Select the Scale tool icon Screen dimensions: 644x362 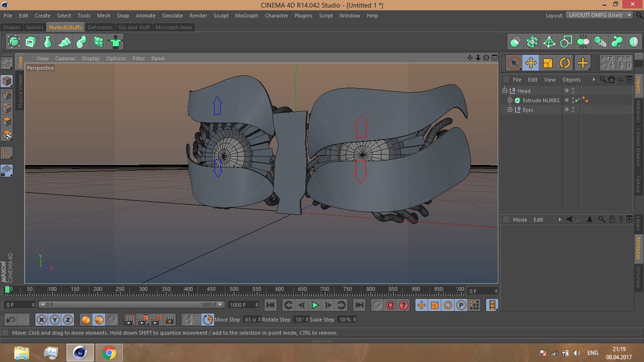548,63
